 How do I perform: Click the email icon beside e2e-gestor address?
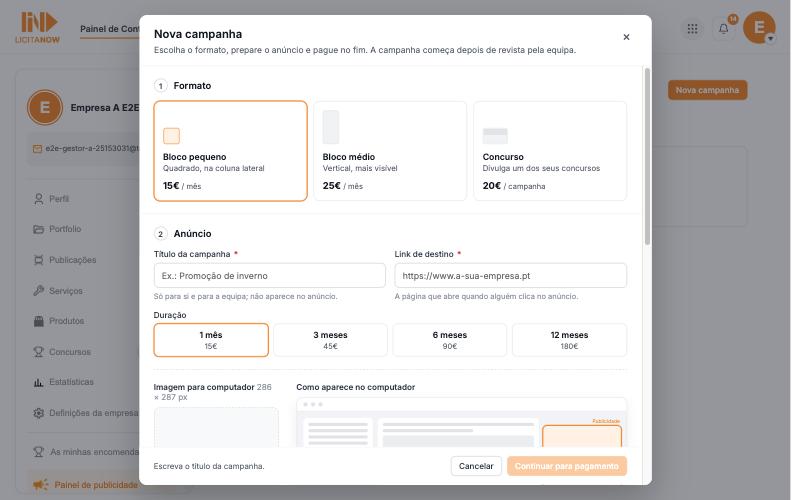pos(37,148)
